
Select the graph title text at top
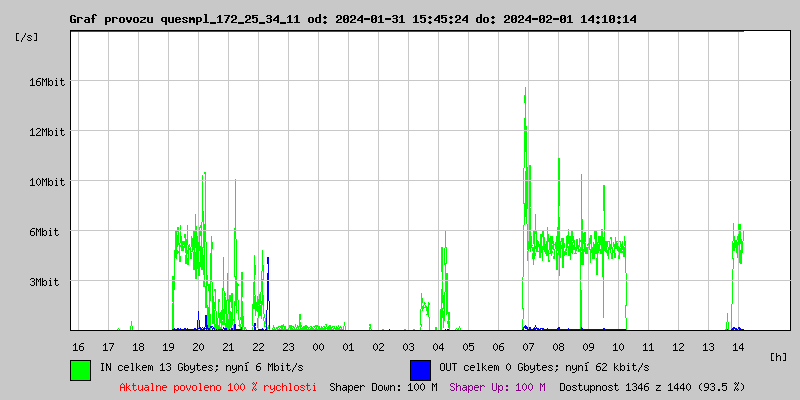(353, 19)
